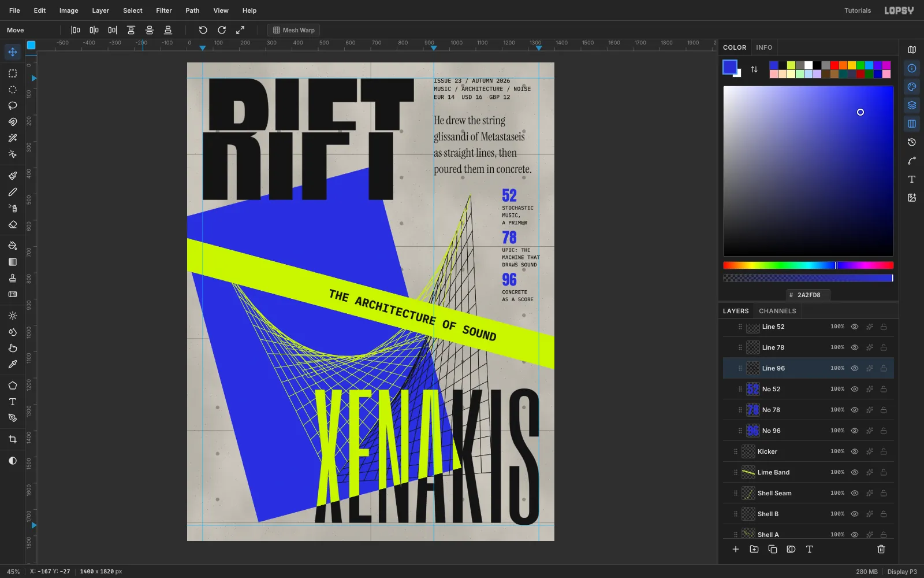Open the Path menu
Viewport: 924px width, 578px height.
click(x=192, y=10)
